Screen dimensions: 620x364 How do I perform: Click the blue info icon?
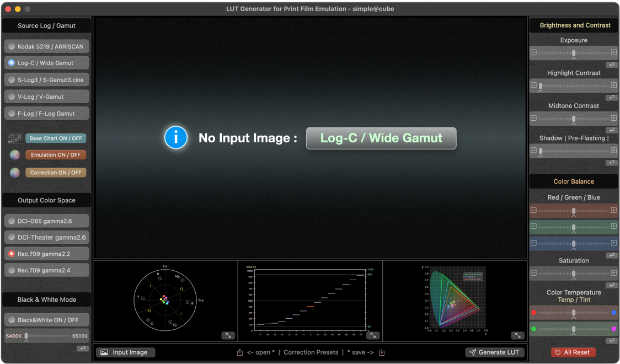[x=176, y=137]
